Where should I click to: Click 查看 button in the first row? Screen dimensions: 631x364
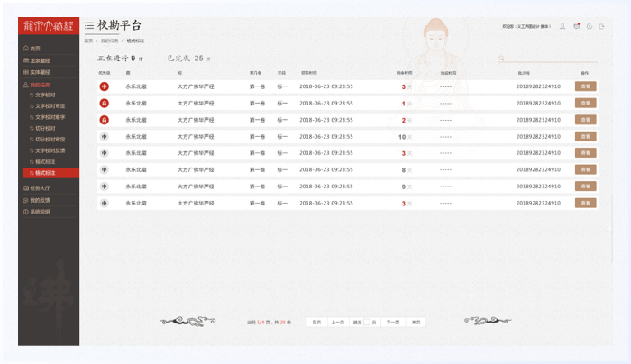585,86
